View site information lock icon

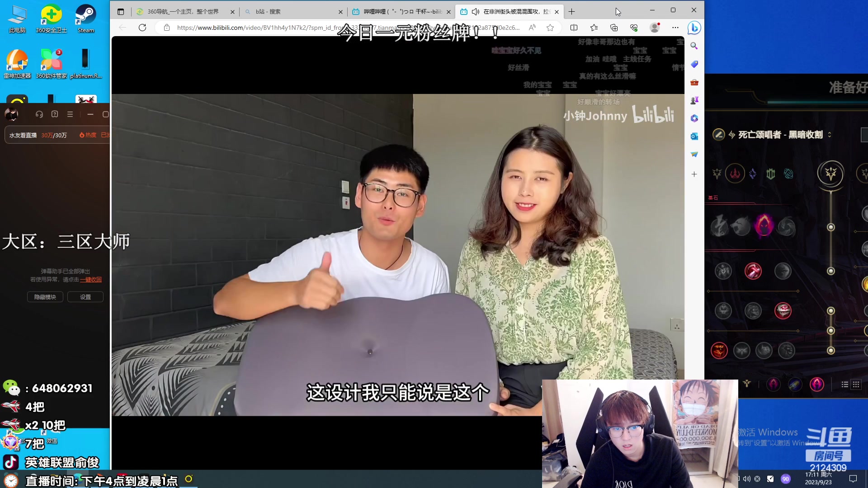tap(167, 28)
